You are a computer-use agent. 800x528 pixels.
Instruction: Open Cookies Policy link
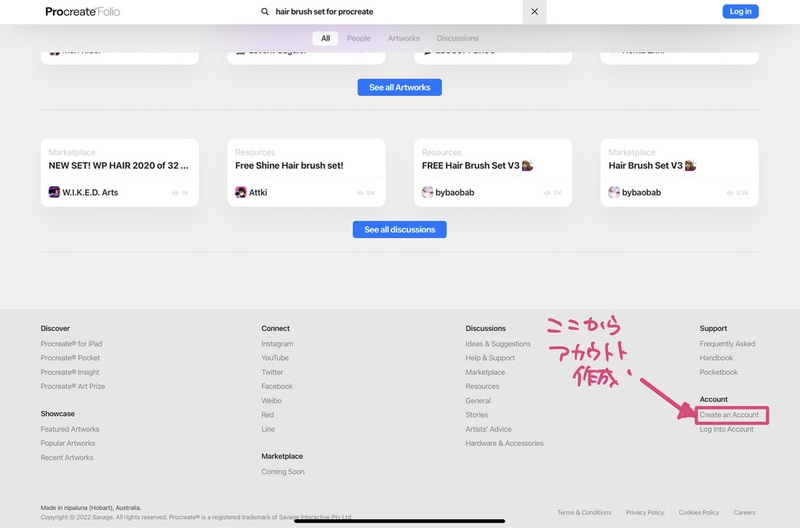click(x=698, y=512)
